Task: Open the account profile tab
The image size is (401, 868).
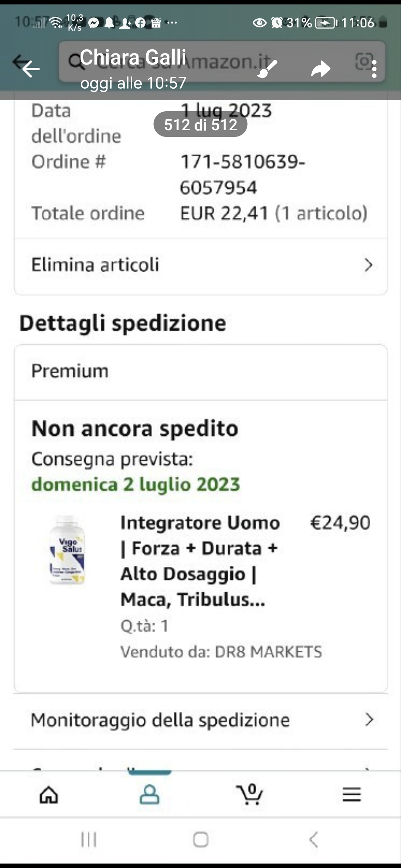Action: click(149, 795)
